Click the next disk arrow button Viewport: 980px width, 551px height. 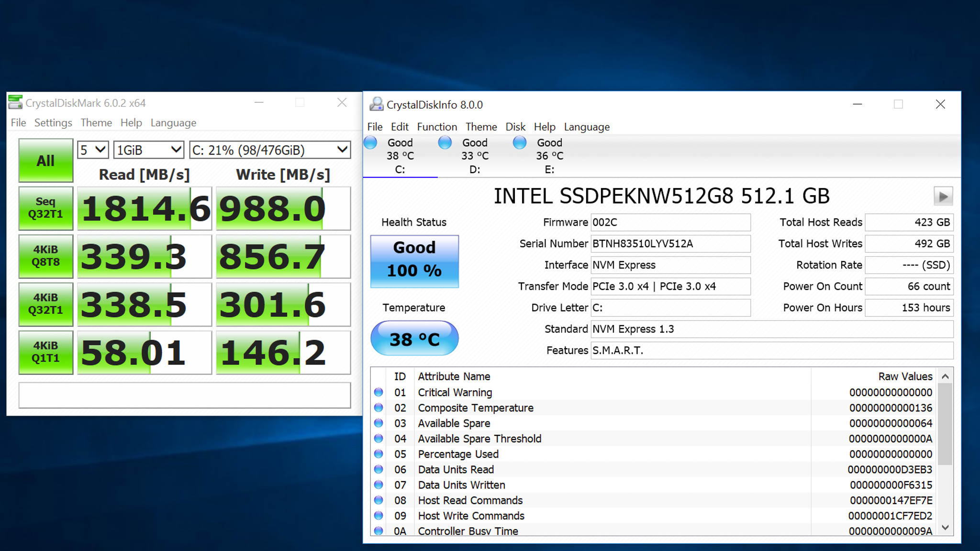tap(943, 196)
